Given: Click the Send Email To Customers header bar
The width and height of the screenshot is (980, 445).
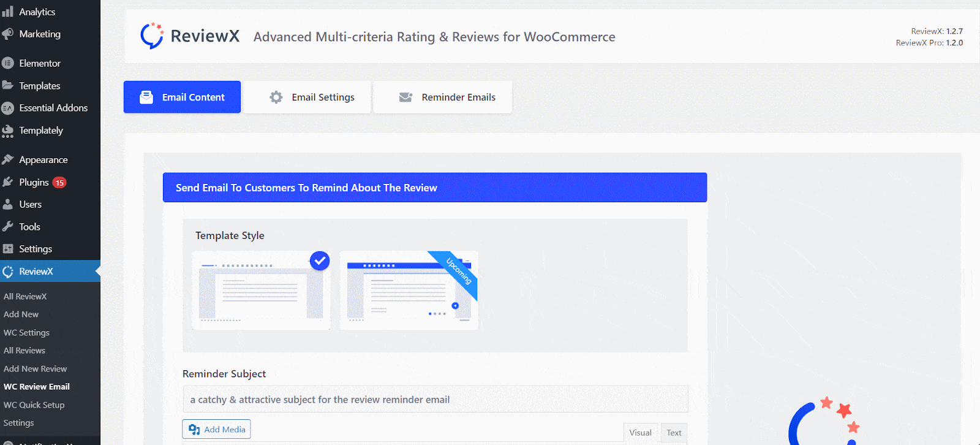Looking at the screenshot, I should (x=435, y=188).
